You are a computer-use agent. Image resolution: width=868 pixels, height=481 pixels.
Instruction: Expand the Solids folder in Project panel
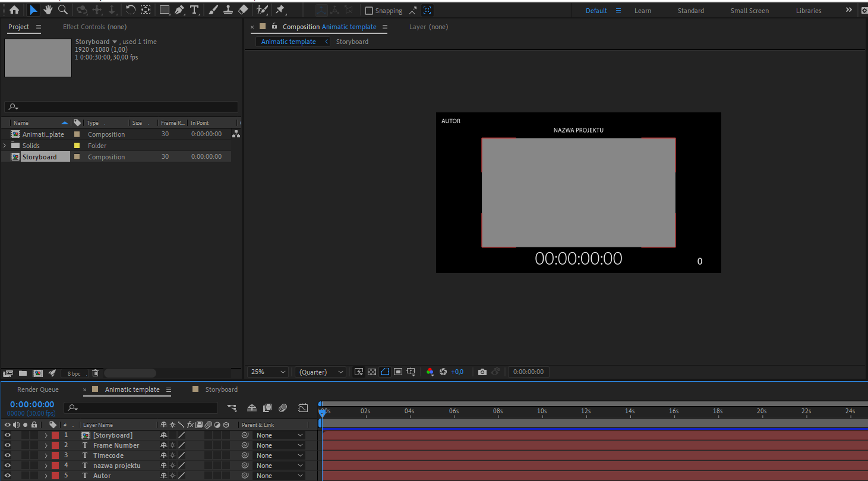5,146
